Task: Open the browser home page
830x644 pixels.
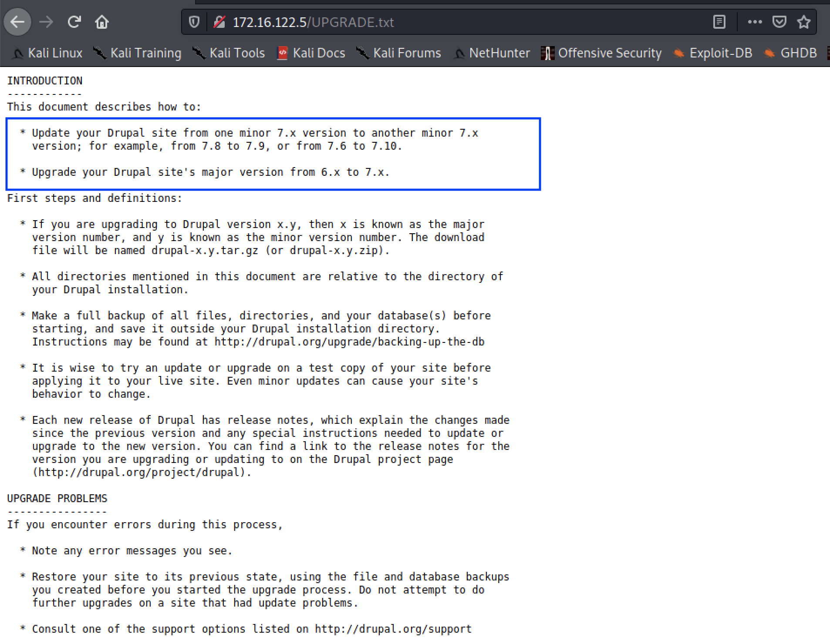Action: point(102,22)
